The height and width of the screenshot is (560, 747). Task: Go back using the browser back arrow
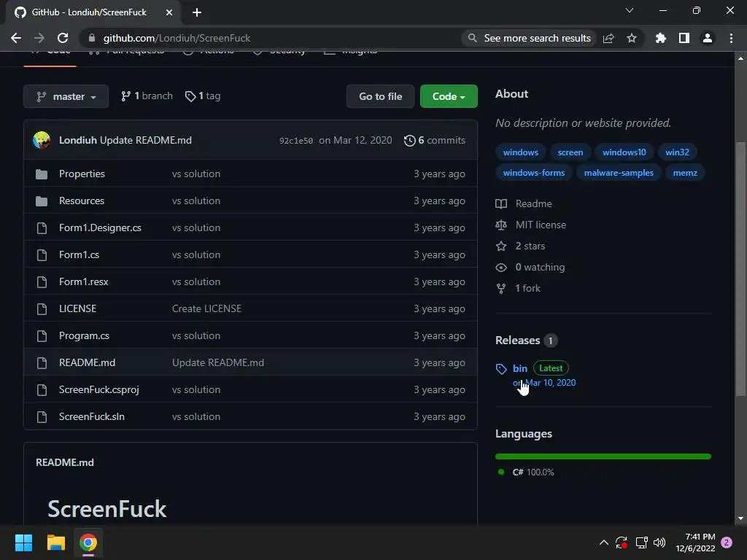(16, 38)
